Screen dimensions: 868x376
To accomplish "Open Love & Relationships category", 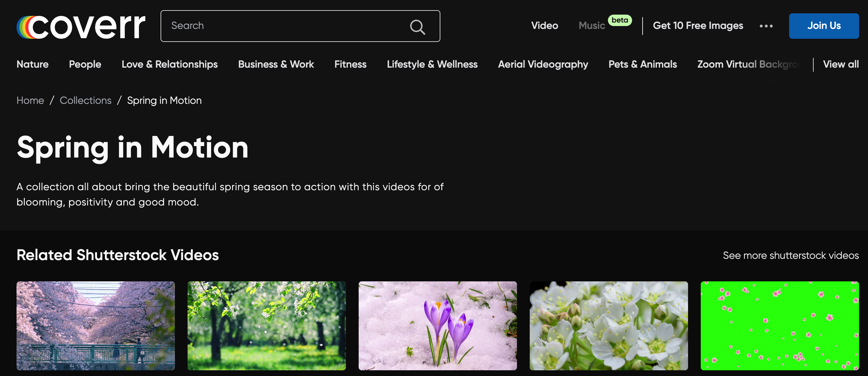I will pos(169,64).
